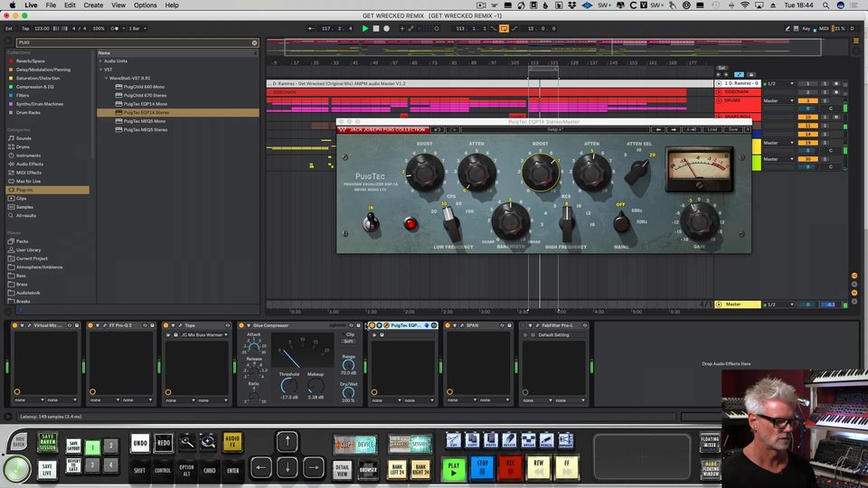Open the Create menu
Screen dimensions: 868x488
coord(93,5)
